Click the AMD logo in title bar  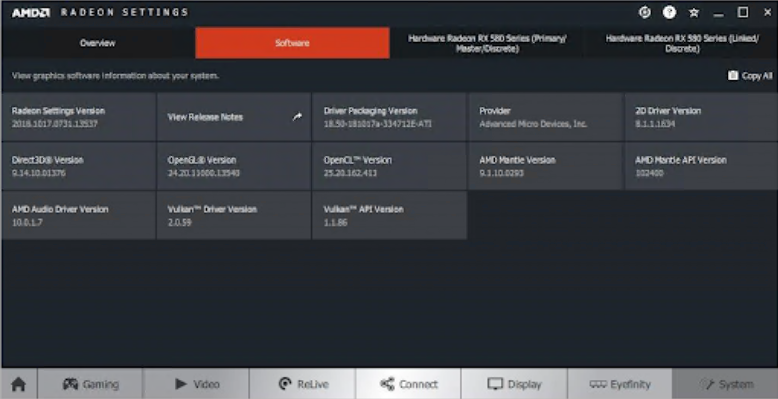[x=31, y=13]
